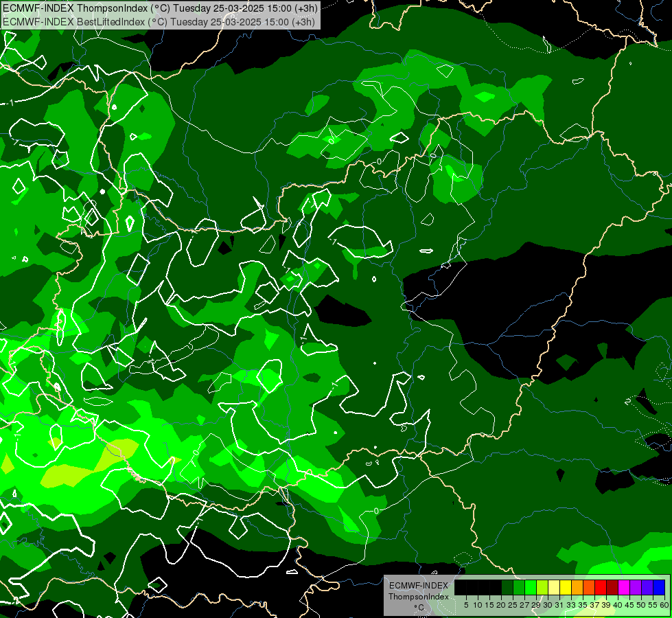The width and height of the screenshot is (672, 618).
Task: Click the legend scale value 27
Action: coord(525,605)
